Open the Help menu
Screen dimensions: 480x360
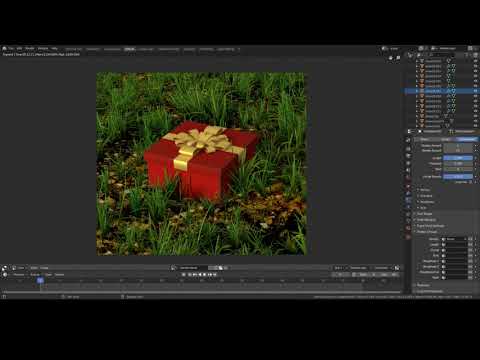55,49
